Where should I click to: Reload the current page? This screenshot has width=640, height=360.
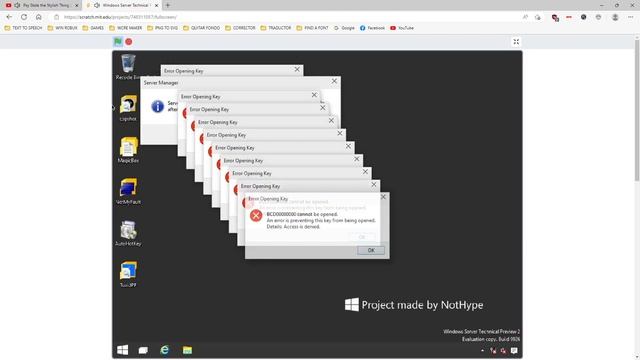[x=24, y=17]
